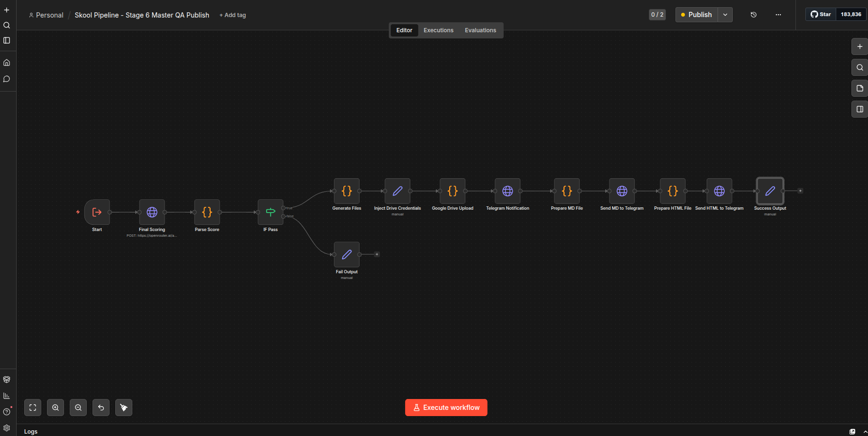Zoom in on the canvas
The height and width of the screenshot is (436, 868).
(55, 407)
